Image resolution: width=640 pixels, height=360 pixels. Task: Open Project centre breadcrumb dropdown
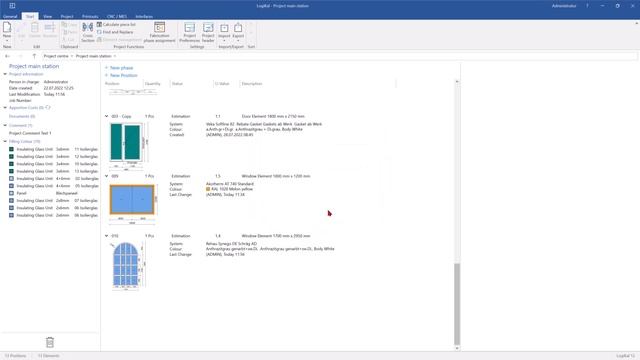(72, 56)
